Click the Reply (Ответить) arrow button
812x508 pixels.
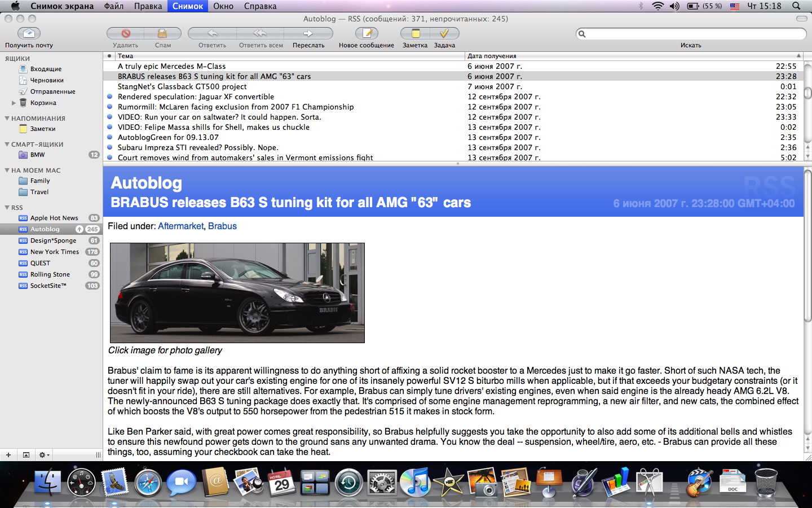point(212,33)
